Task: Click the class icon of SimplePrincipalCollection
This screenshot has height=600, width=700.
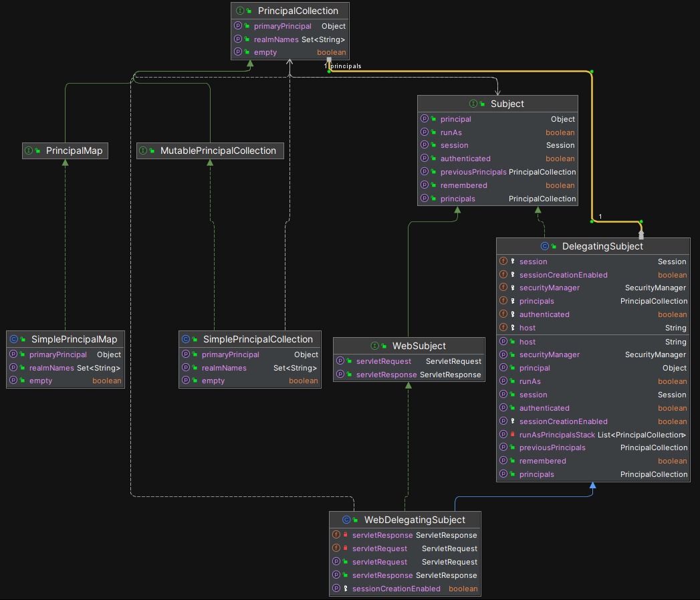Action: tap(186, 339)
